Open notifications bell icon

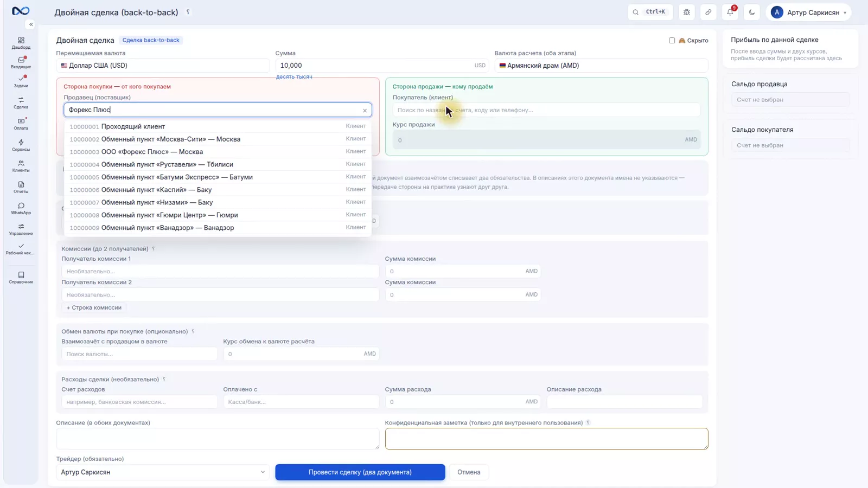(730, 12)
